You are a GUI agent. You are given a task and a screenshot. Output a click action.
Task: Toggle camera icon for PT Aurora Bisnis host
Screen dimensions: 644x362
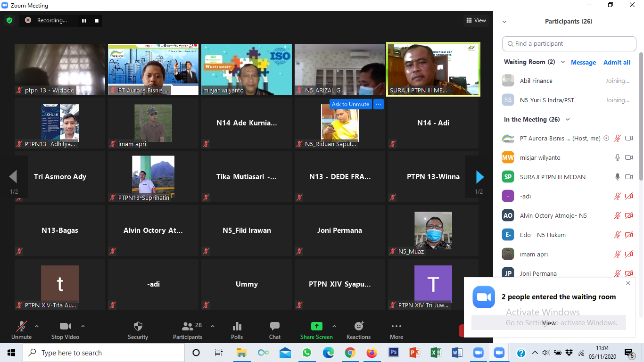point(629,138)
